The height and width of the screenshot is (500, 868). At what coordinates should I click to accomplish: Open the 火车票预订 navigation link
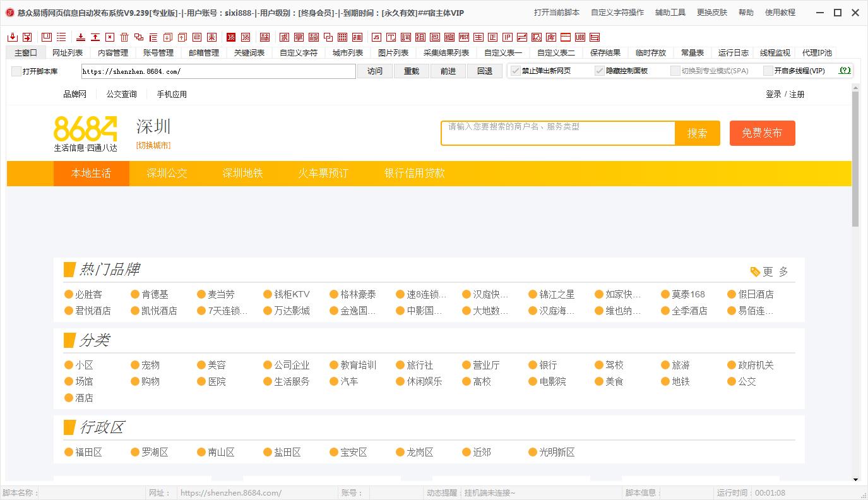(323, 173)
